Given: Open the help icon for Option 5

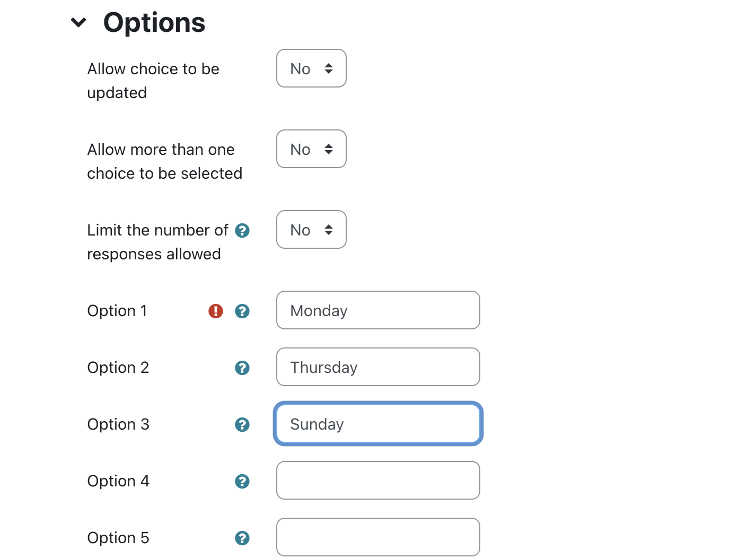Looking at the screenshot, I should pos(242,538).
